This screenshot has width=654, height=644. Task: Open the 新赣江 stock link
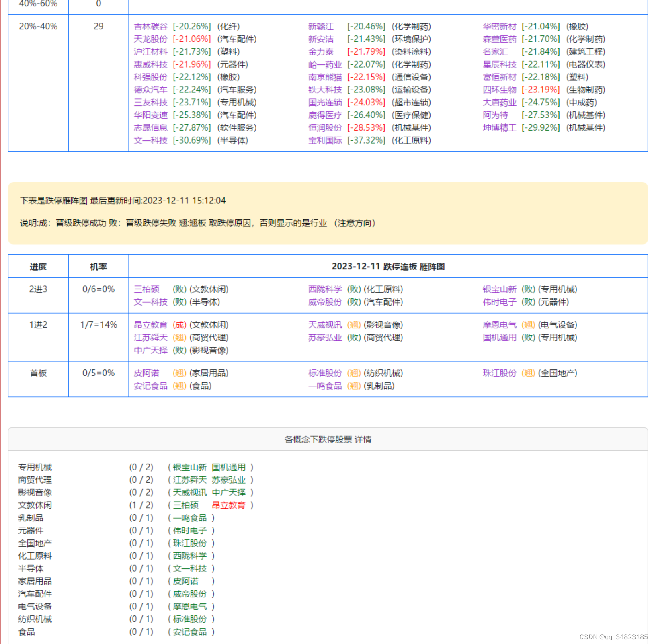coord(321,27)
